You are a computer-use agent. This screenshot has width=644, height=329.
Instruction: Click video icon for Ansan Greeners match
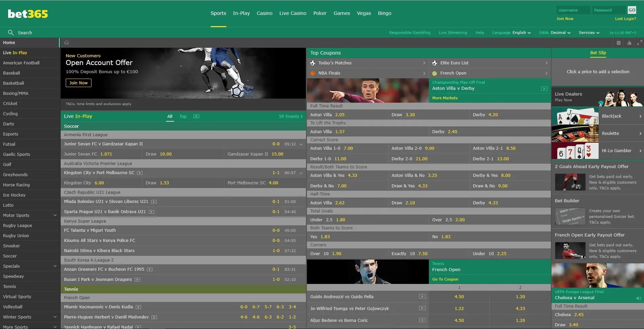[x=150, y=269]
